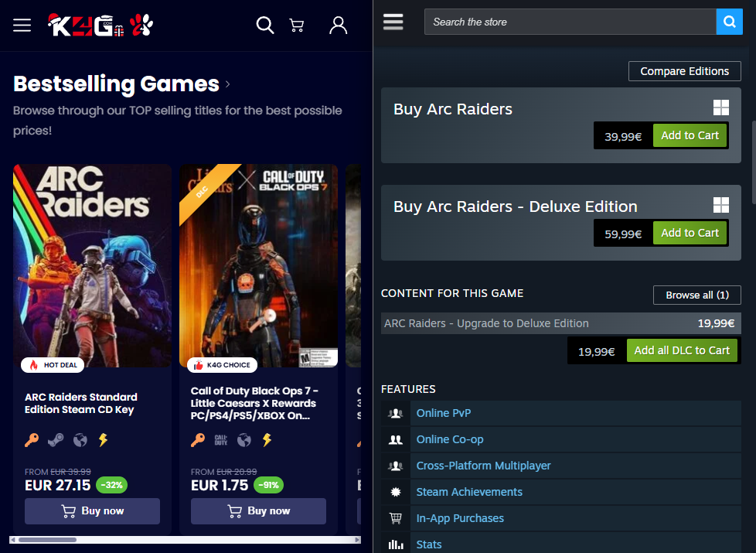The width and height of the screenshot is (756, 553).
Task: Open the K4G shopping cart
Action: coord(297,26)
